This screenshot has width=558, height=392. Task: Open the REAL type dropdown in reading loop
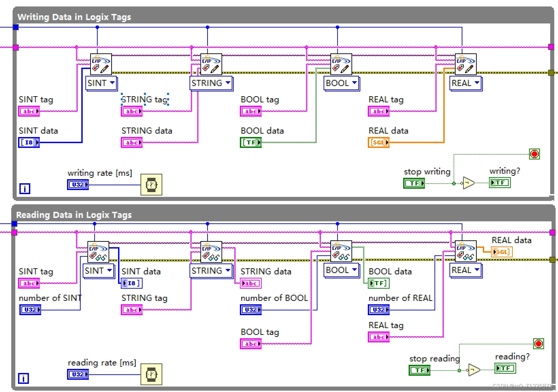(x=465, y=270)
